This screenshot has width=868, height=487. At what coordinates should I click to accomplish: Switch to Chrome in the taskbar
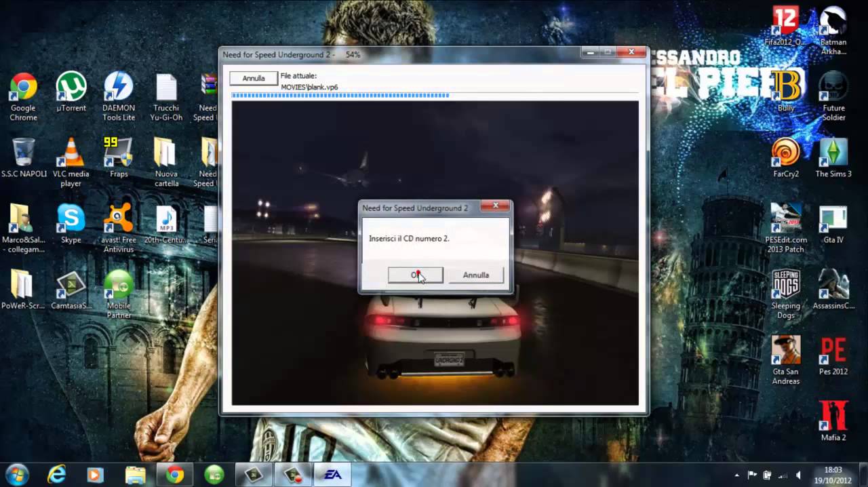[175, 474]
